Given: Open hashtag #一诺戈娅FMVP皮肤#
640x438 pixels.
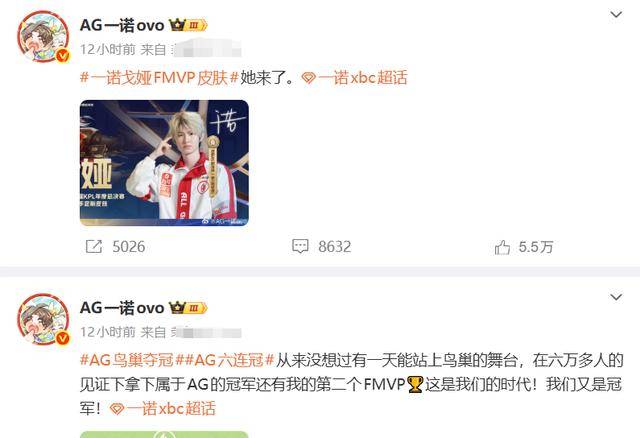Looking at the screenshot, I should click(x=159, y=78).
